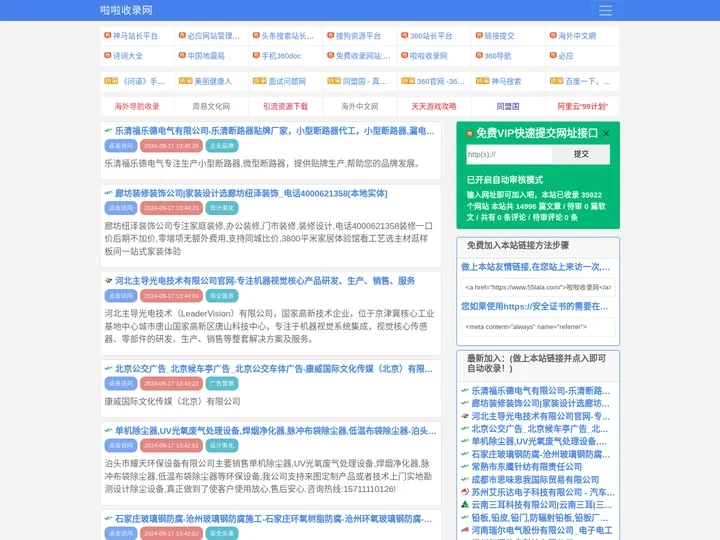Open the 链接提交 link
Viewport: 720px width, 540px height.
pyautogui.click(x=499, y=36)
